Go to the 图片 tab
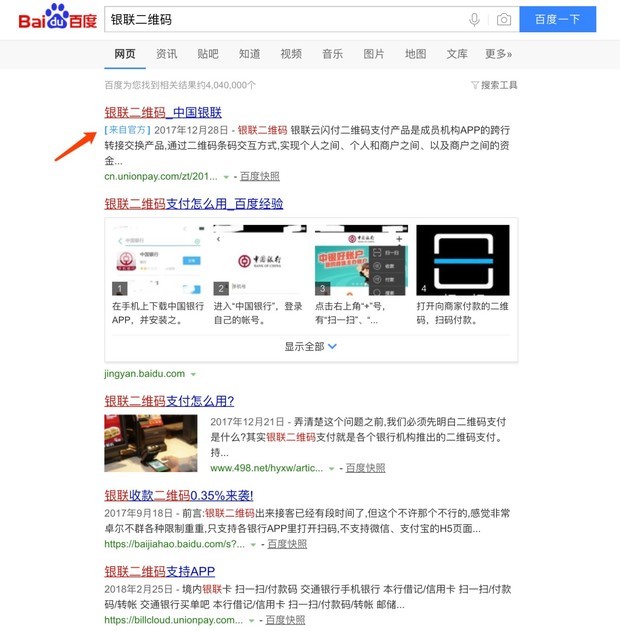The width and height of the screenshot is (620, 631). (374, 54)
